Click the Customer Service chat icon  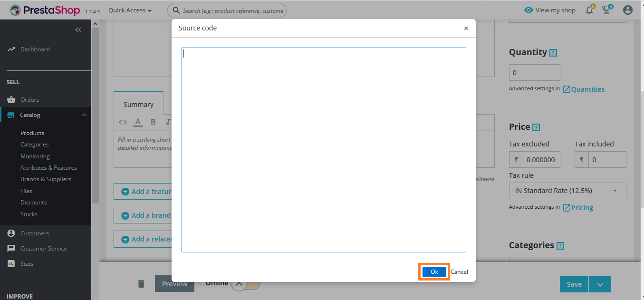pyautogui.click(x=11, y=249)
